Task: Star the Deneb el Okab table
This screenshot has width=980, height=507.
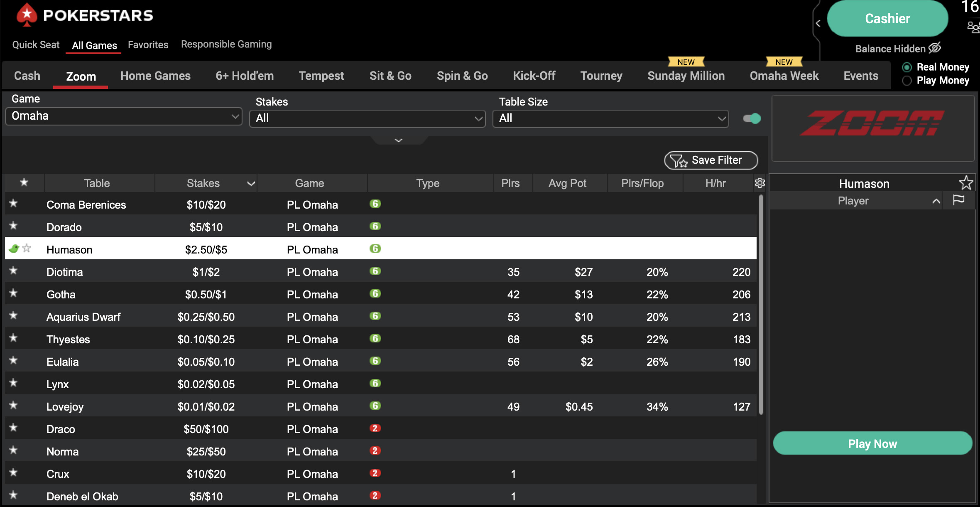Action: pyautogui.click(x=13, y=495)
